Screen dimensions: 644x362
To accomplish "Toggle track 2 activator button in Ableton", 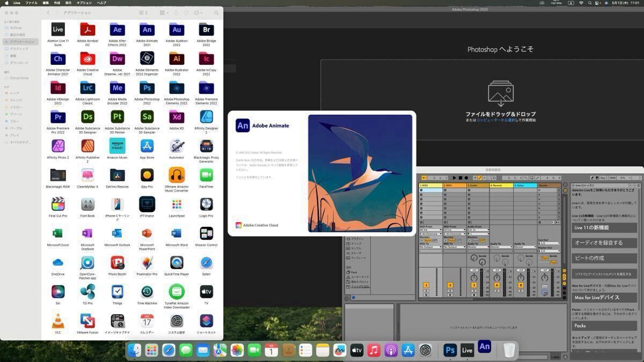I will pos(450,285).
